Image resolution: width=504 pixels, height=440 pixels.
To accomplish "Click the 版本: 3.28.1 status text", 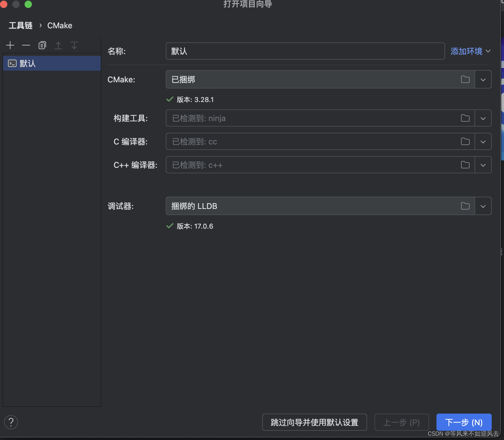I will click(x=195, y=100).
